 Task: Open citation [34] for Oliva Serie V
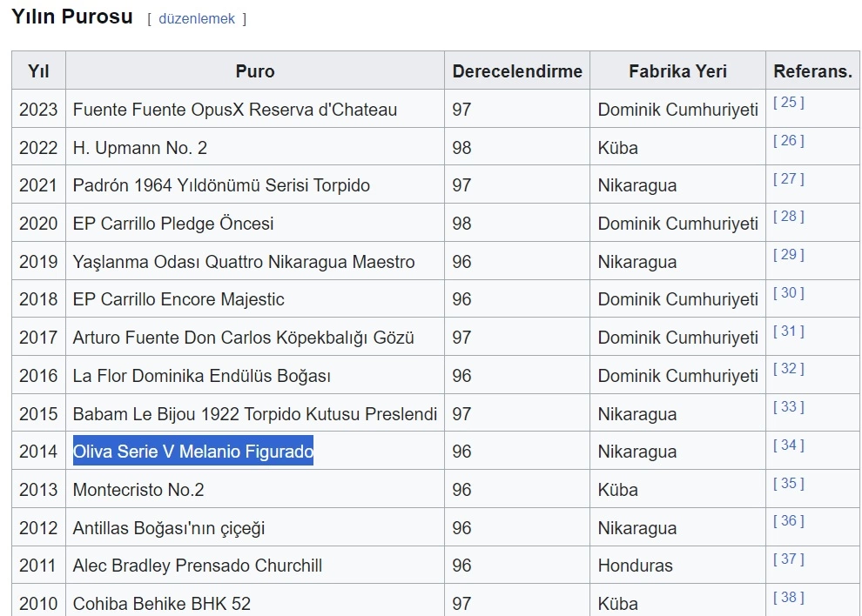(788, 445)
